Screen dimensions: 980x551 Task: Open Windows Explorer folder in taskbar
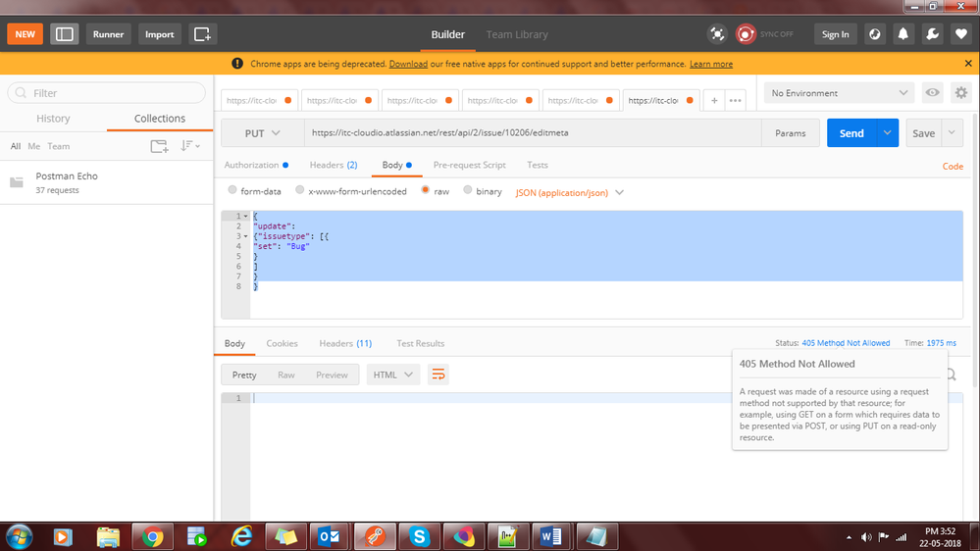point(108,536)
